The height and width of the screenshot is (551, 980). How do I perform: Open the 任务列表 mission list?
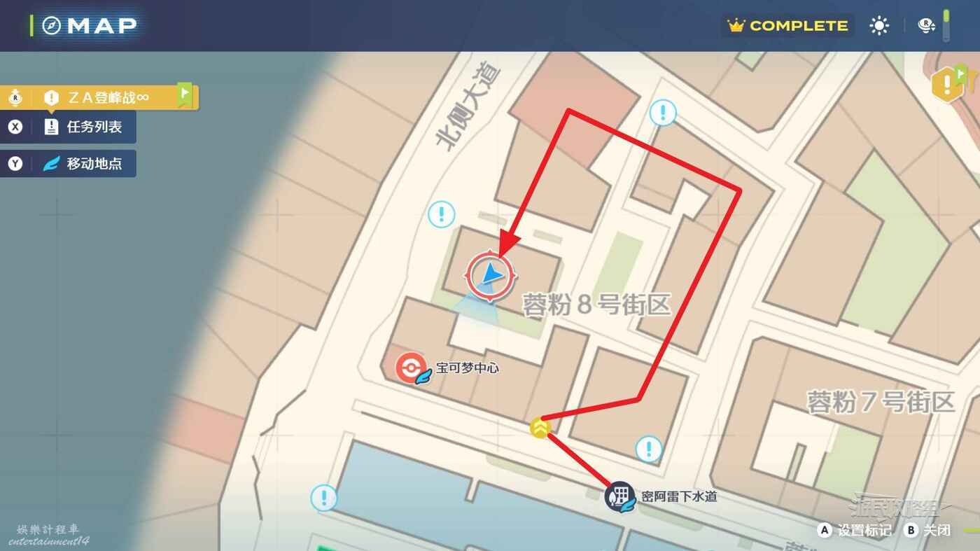[x=68, y=127]
